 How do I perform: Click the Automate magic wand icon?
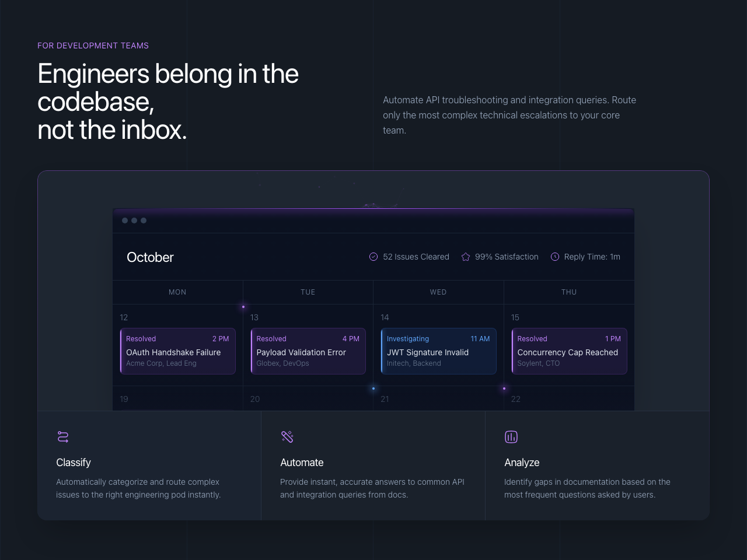287,436
